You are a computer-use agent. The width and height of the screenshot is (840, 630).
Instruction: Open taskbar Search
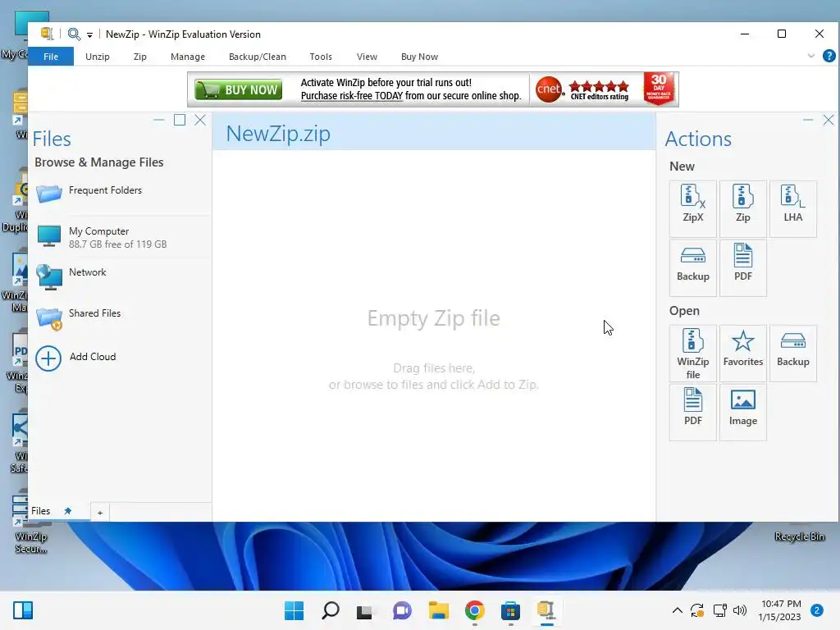330,610
